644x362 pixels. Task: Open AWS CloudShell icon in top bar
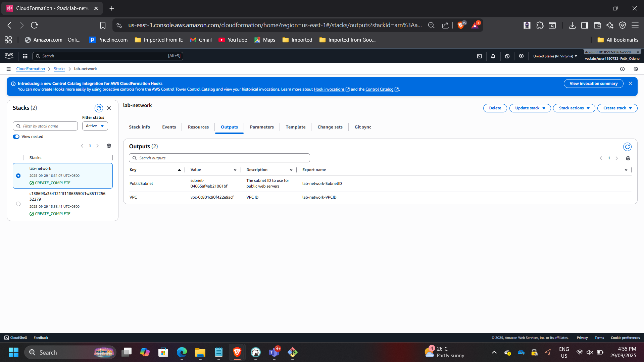479,56
